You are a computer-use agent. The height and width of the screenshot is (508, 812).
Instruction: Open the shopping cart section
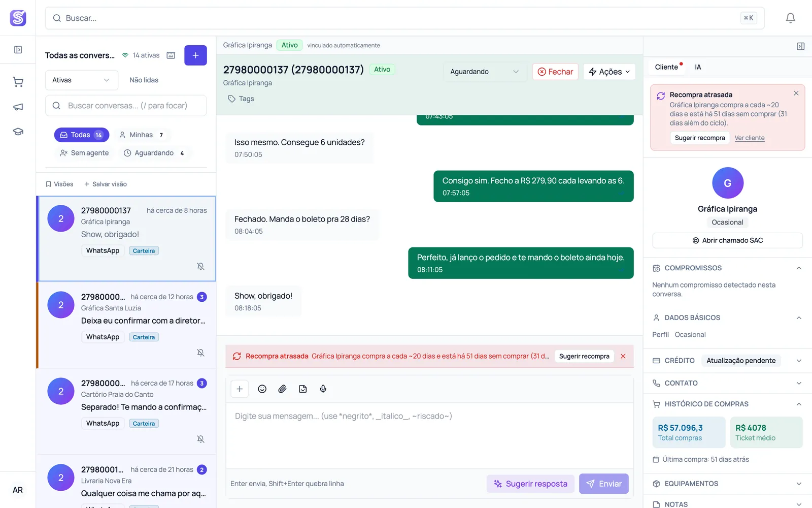click(18, 82)
